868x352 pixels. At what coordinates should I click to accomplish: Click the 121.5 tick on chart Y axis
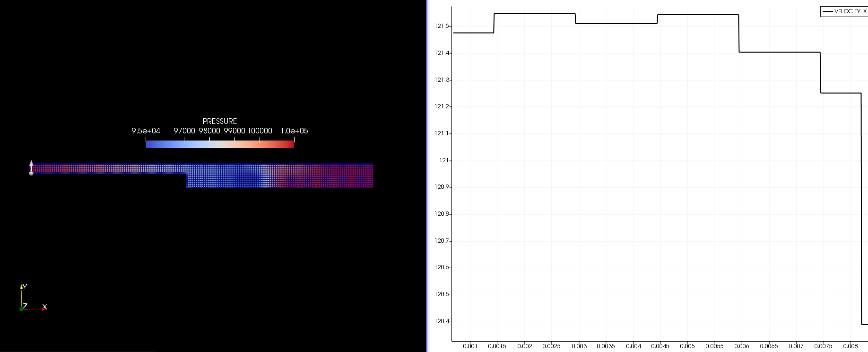(442, 26)
